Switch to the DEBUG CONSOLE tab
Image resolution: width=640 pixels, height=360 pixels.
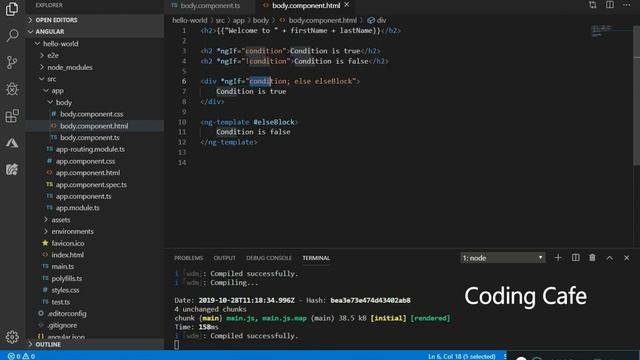[269, 258]
